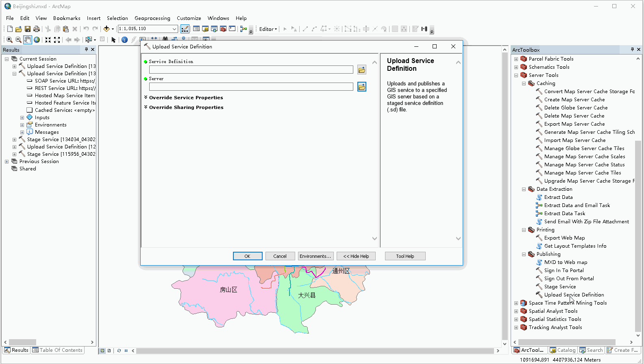644x364 pixels.
Task: Select the Sign In To Portal tool
Action: point(564,270)
